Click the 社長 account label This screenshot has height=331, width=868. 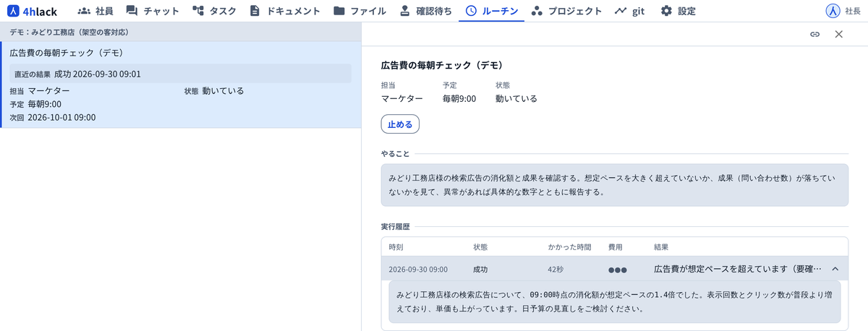852,11
